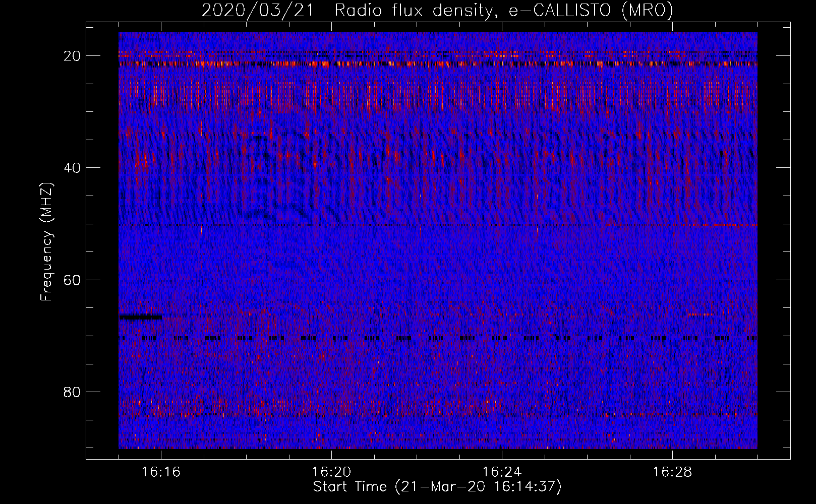816x504 pixels.
Task: Click the "16:20" time tick label
Action: pyautogui.click(x=331, y=472)
